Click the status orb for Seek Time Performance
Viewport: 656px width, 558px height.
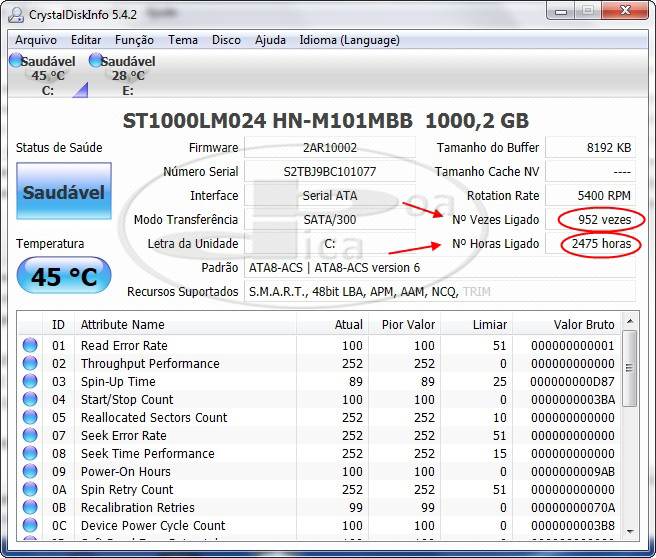(30, 453)
